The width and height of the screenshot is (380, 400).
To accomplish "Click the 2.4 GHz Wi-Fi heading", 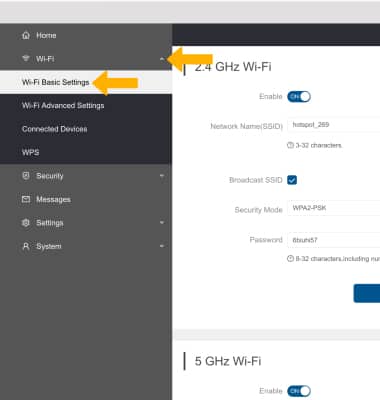I will [x=233, y=67].
